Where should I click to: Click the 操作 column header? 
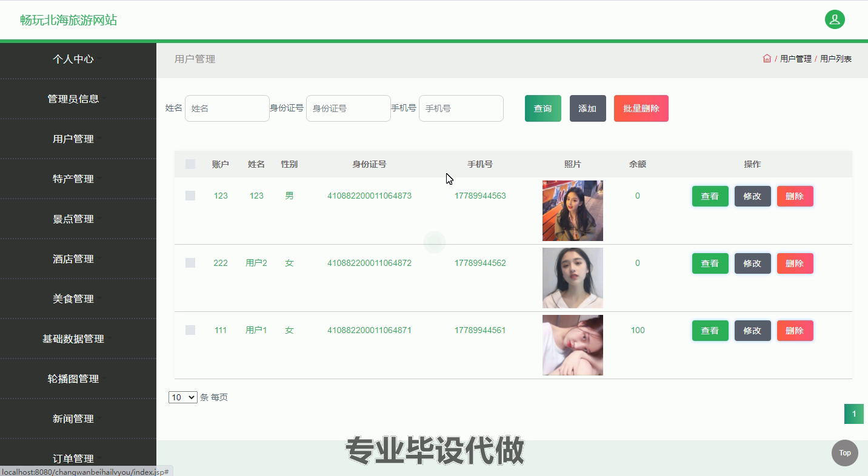(x=752, y=164)
